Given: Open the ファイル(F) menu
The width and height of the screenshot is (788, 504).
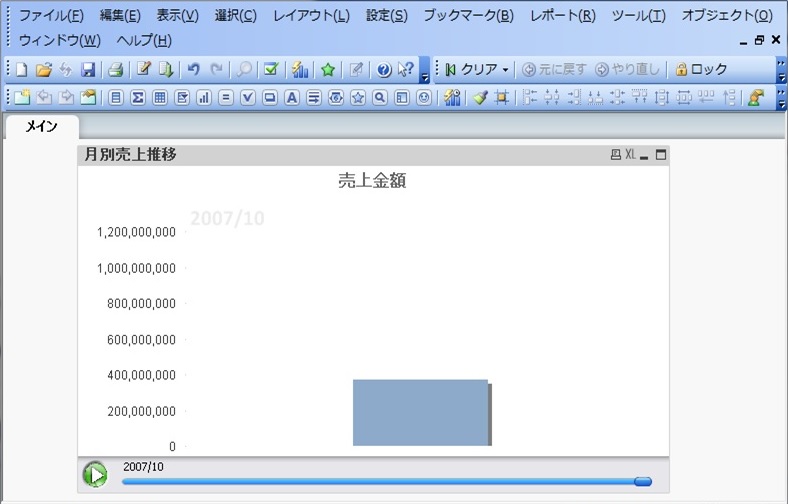Looking at the screenshot, I should [x=51, y=16].
